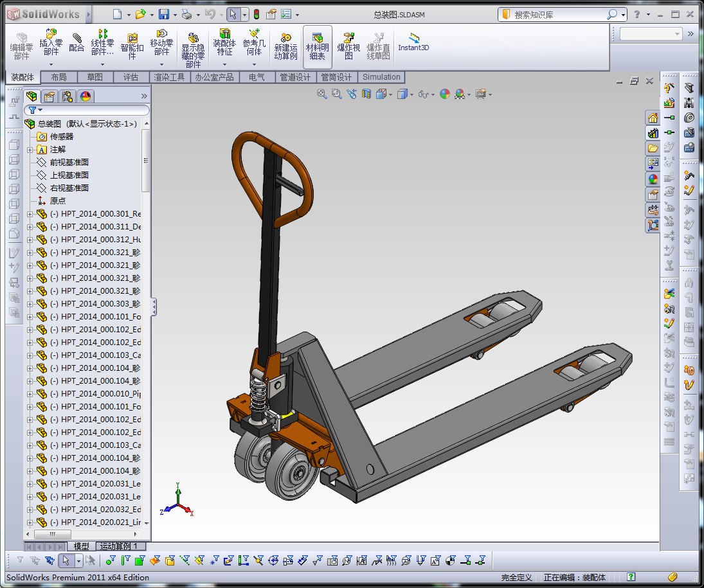This screenshot has height=588, width=704.
Task: Select the Move Component (移动零部件) tool
Action: click(x=161, y=42)
